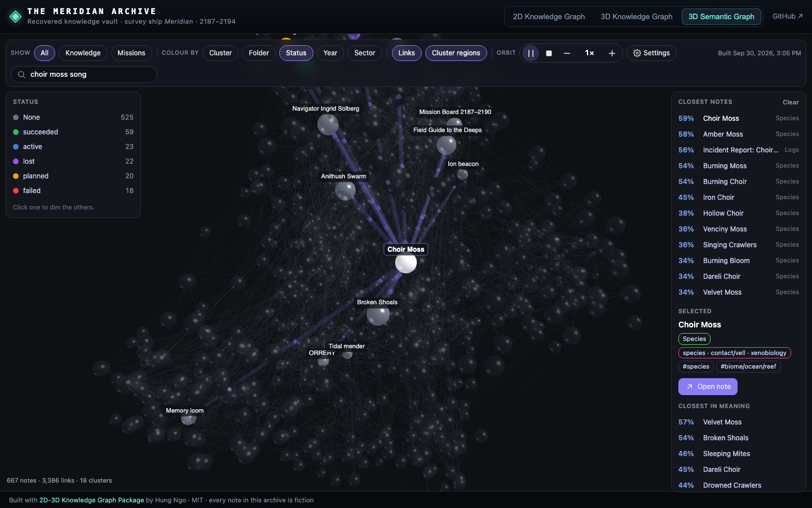This screenshot has height=508, width=812.
Task: Stop the orbit rotation
Action: [549, 53]
